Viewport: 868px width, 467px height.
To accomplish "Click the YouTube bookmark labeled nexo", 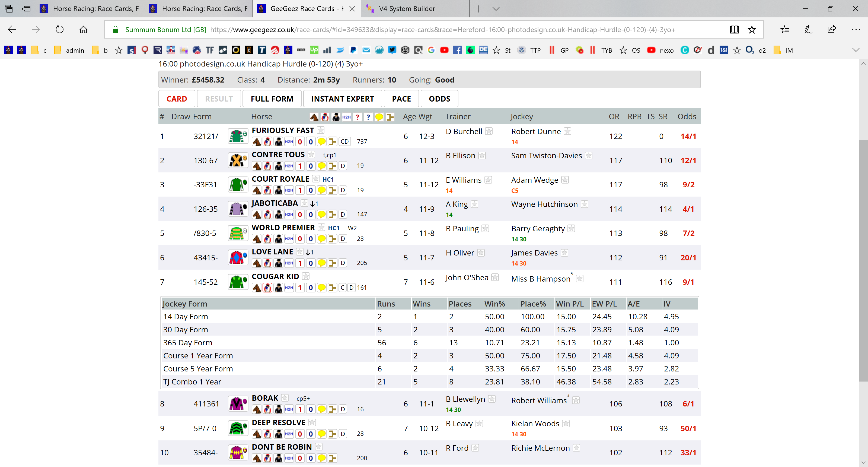I will tap(660, 50).
